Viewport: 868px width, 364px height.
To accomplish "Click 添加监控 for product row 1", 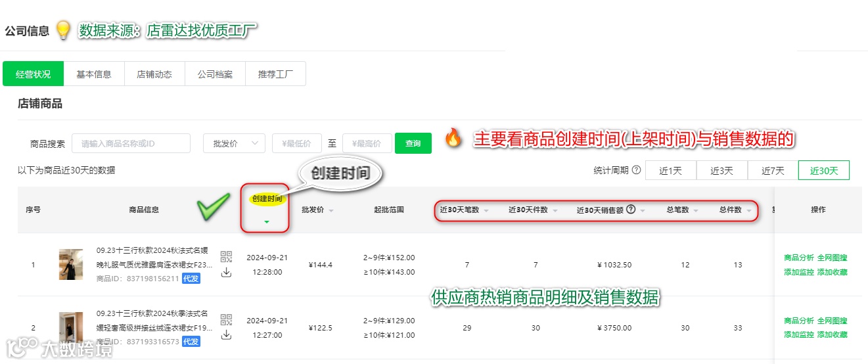I will [x=798, y=272].
